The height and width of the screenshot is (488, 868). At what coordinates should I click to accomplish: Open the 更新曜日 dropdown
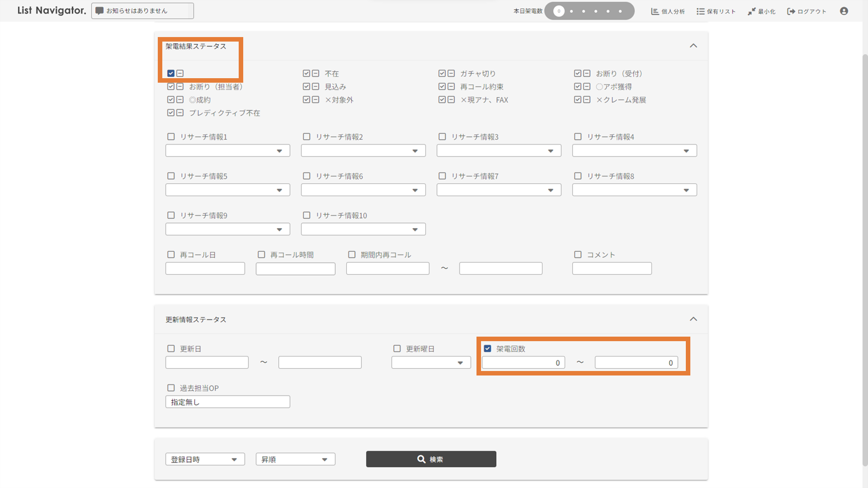point(431,362)
